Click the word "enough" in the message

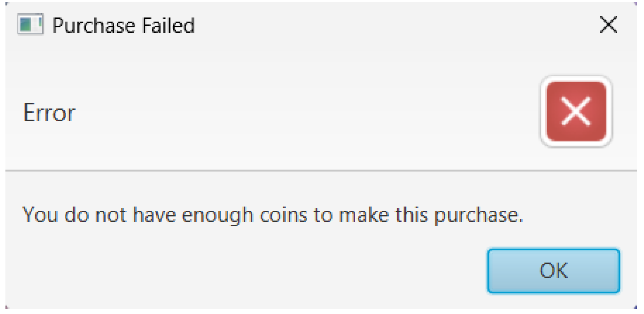[x=217, y=215]
